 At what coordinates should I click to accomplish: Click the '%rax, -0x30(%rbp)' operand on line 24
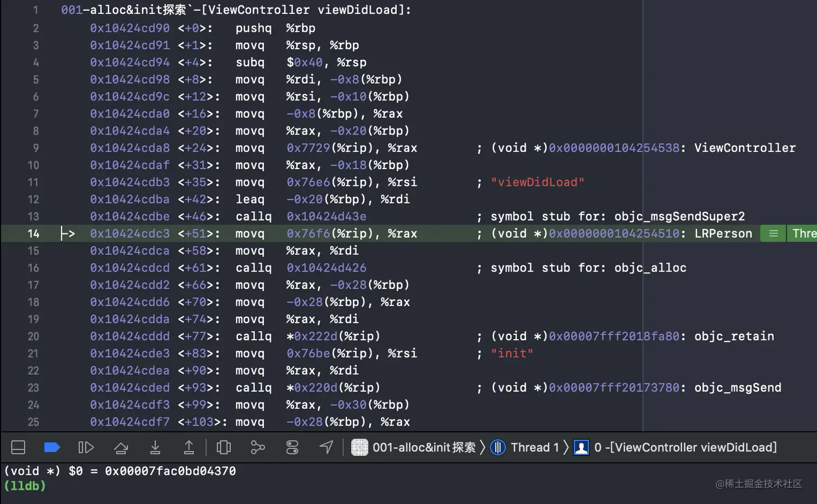348,405
